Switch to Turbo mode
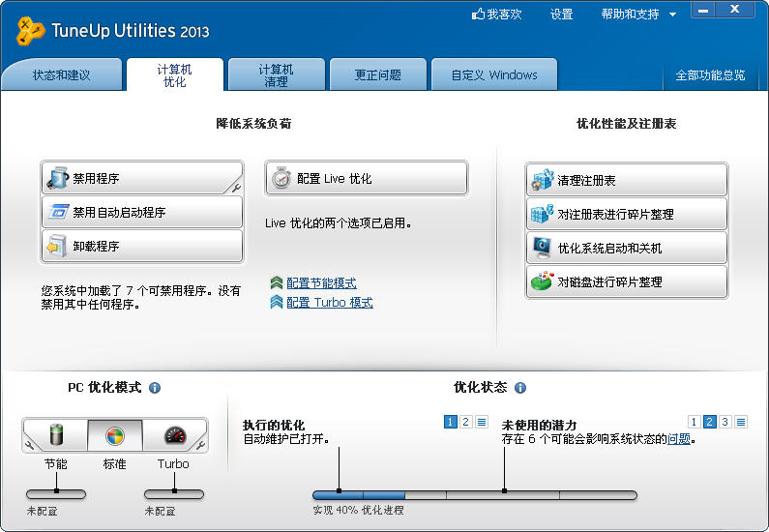769x532 pixels. pyautogui.click(x=174, y=435)
